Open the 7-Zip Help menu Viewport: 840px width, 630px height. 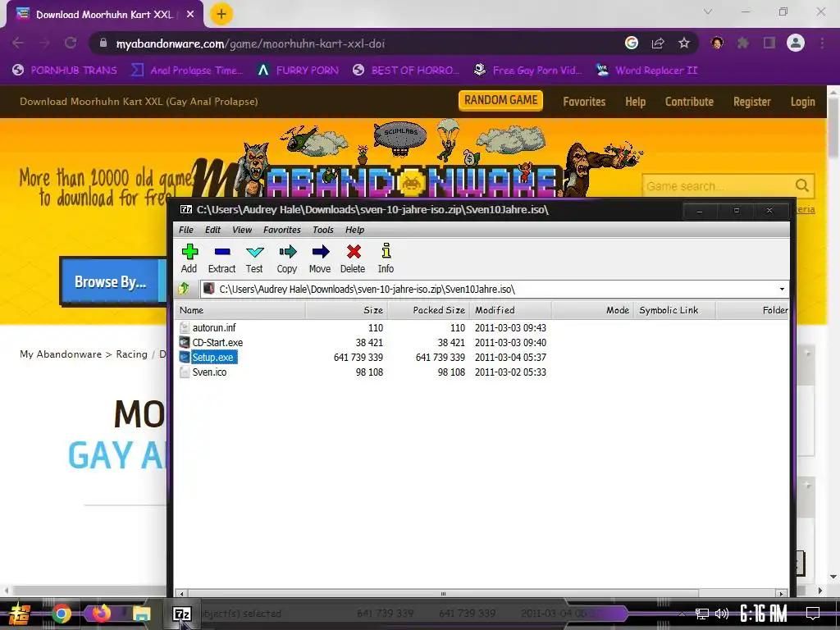[354, 230]
